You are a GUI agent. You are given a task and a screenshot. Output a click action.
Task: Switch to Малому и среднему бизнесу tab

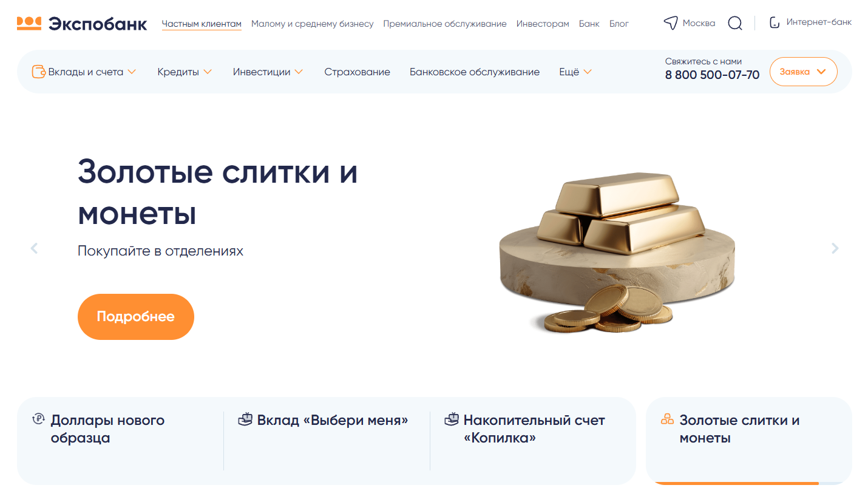(313, 24)
